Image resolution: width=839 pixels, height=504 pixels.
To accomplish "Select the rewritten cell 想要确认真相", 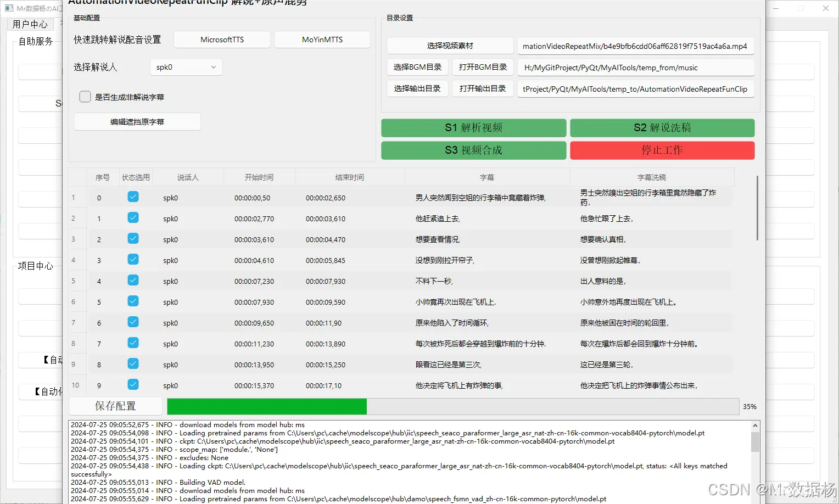I will pos(652,239).
